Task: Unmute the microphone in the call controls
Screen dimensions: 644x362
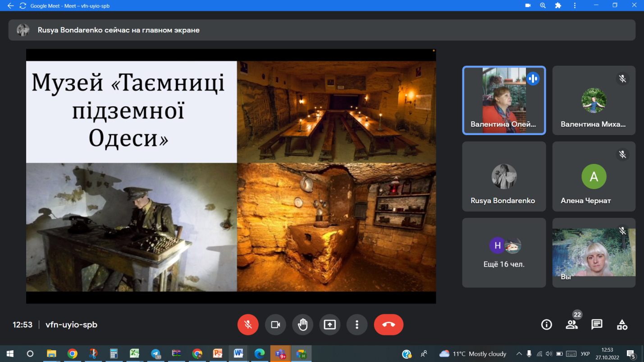Action: coord(248,325)
